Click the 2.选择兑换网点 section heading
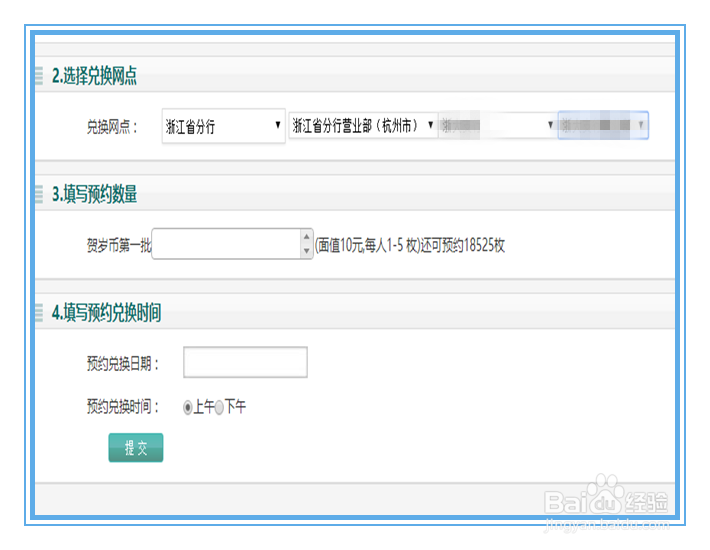The width and height of the screenshot is (710, 550). (x=94, y=76)
